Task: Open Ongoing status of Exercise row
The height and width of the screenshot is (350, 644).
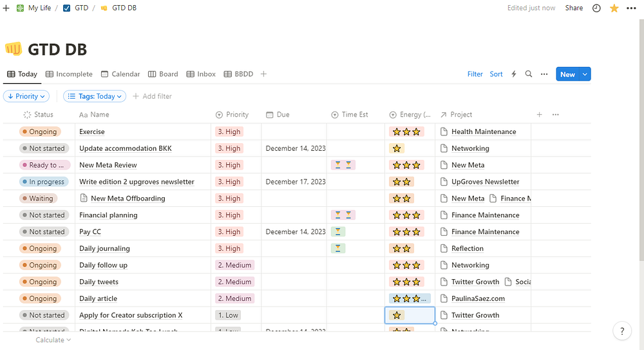Action: click(x=40, y=131)
